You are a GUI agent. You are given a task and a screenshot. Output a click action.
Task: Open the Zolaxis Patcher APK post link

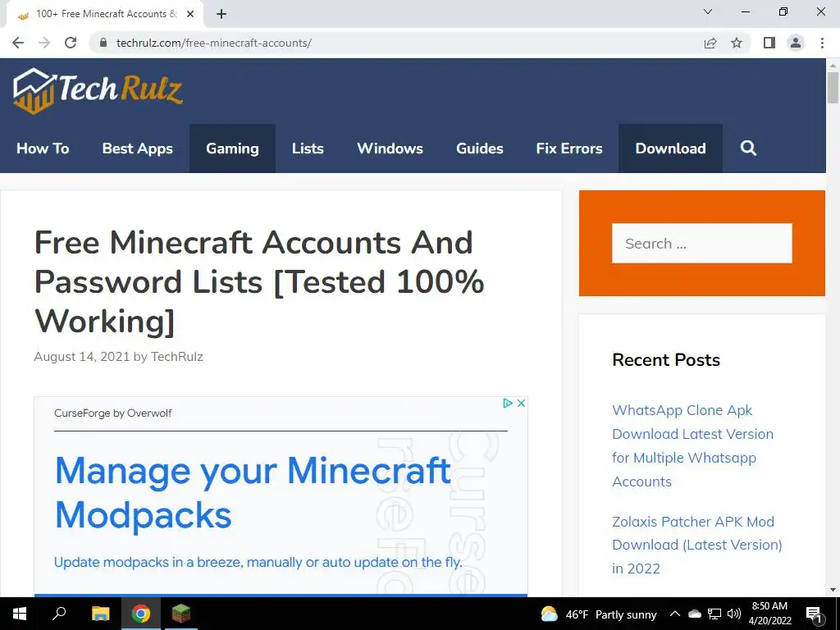coord(697,545)
